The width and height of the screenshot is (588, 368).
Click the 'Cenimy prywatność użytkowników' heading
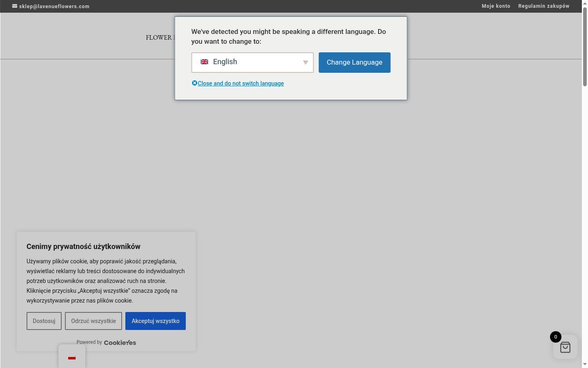coord(83,247)
